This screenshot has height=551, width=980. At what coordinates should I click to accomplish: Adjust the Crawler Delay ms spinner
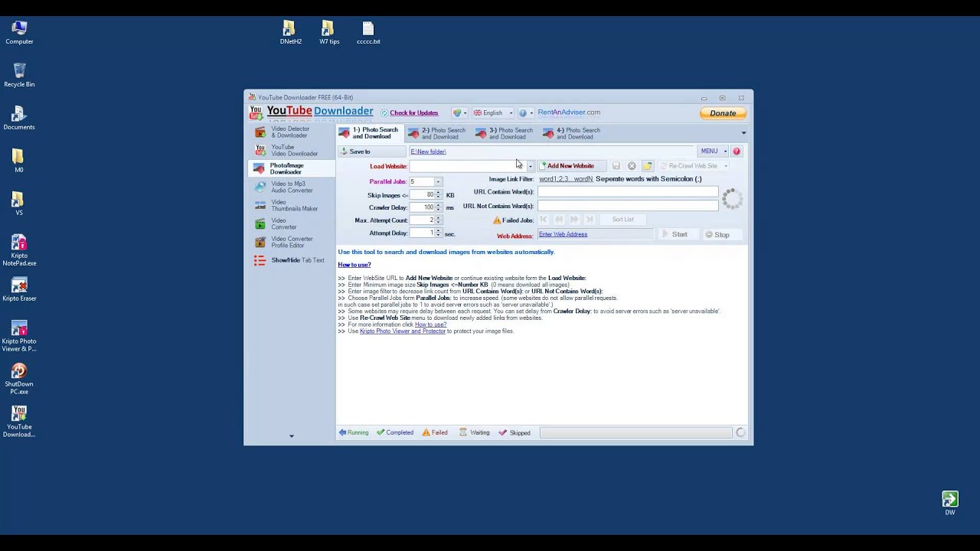(x=439, y=207)
